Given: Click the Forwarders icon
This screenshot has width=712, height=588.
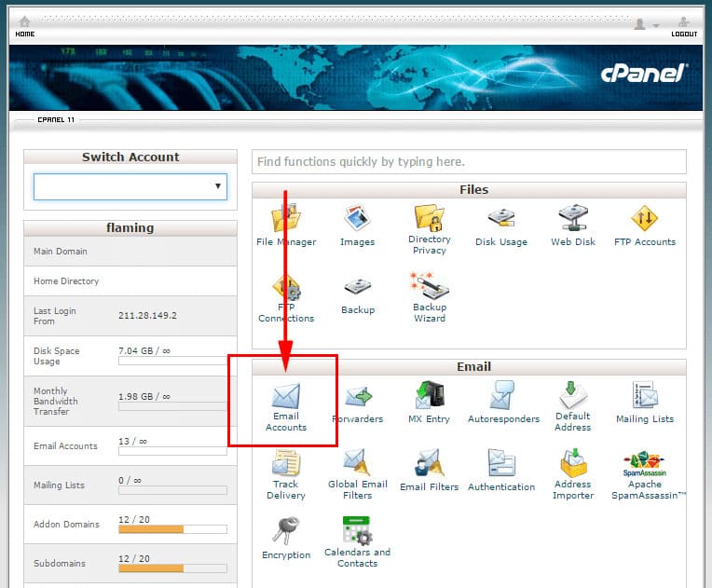Looking at the screenshot, I should 357,399.
